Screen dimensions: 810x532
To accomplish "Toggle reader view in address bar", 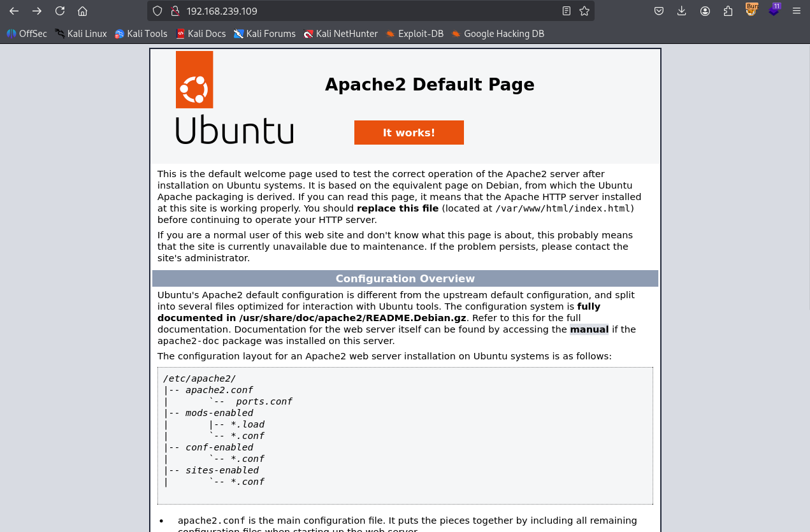I will pyautogui.click(x=567, y=11).
